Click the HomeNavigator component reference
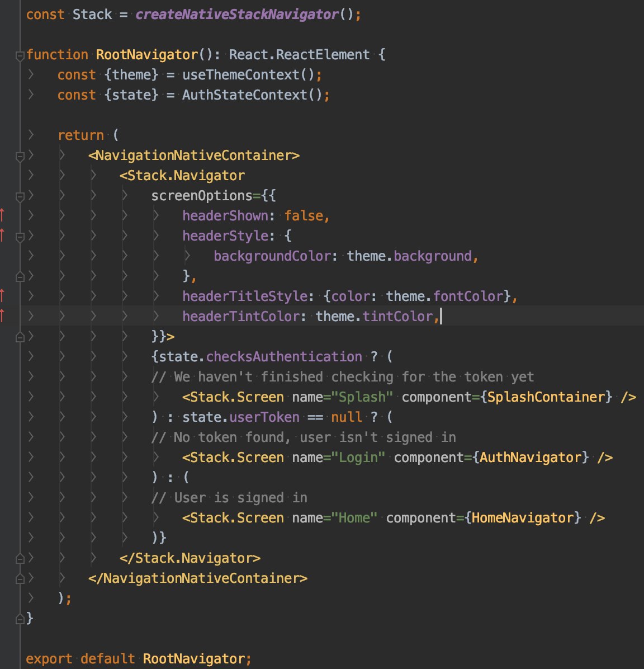The width and height of the screenshot is (644, 669). click(x=523, y=517)
